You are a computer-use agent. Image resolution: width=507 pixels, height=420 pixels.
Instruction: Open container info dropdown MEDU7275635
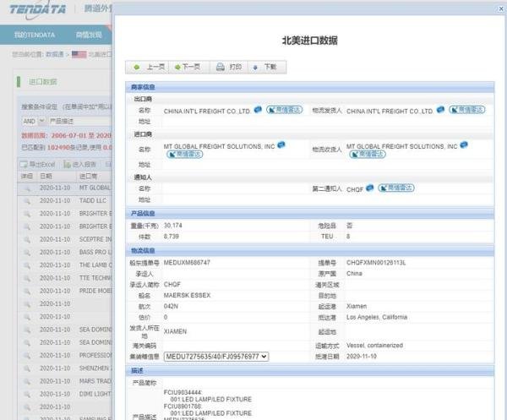(x=216, y=357)
